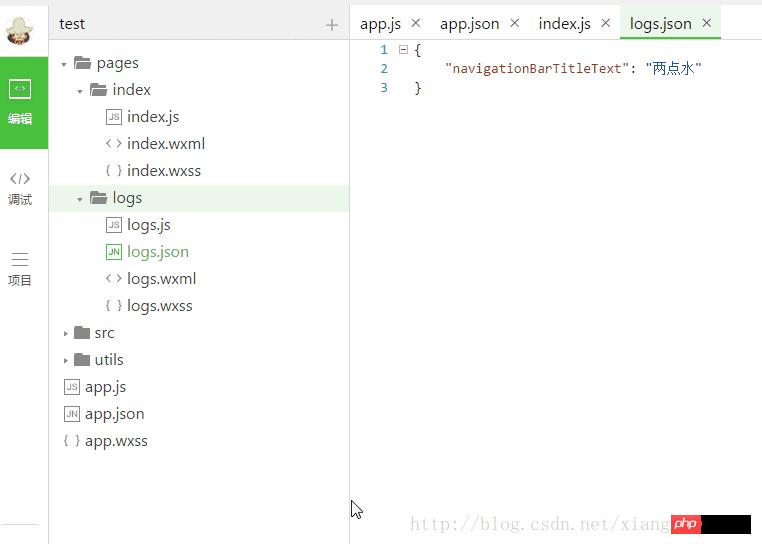The image size is (762, 544).
Task: Open the 项目 (Project) sidebar panel
Action: coord(20,269)
